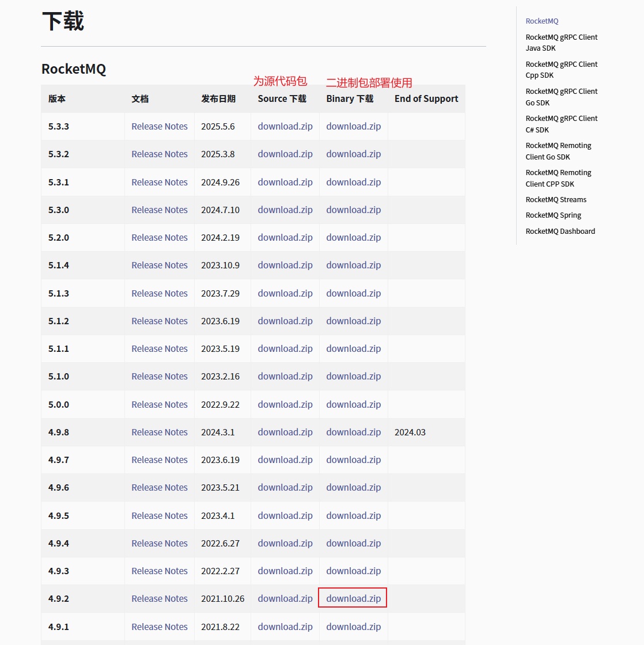Go to RocketMQ gRPC Client C# SDK
This screenshot has width=644, height=645.
click(x=561, y=124)
